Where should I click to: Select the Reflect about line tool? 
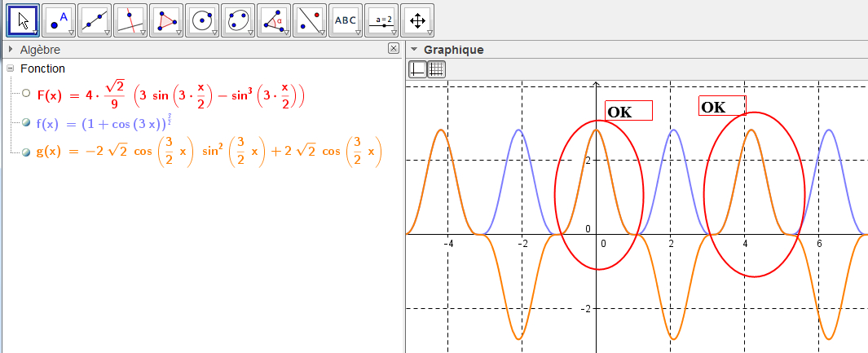coord(310,20)
